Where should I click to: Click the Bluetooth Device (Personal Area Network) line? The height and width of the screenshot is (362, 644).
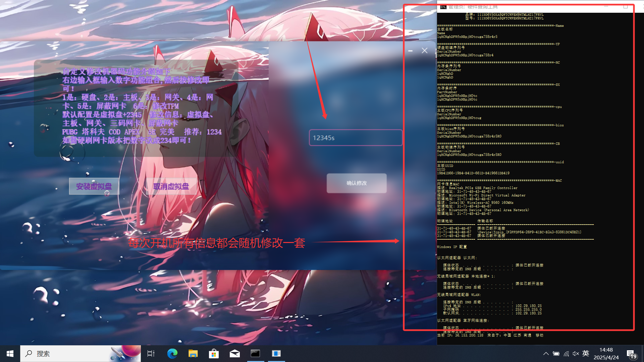[x=483, y=210]
